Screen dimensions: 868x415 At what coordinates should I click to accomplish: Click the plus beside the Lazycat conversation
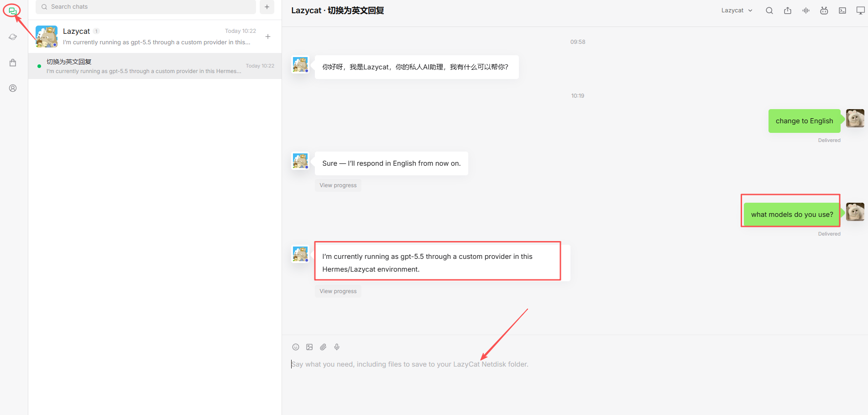pos(268,37)
